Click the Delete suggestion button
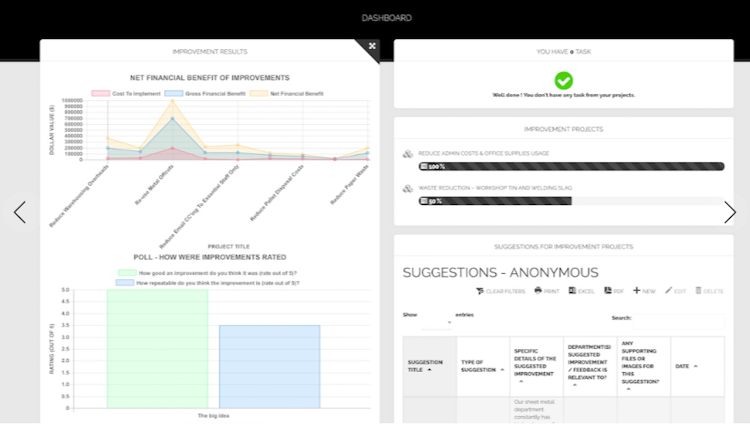 tap(709, 290)
